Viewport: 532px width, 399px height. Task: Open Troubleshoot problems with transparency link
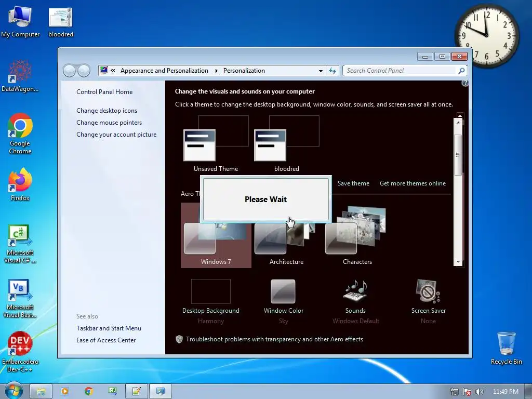click(x=274, y=339)
